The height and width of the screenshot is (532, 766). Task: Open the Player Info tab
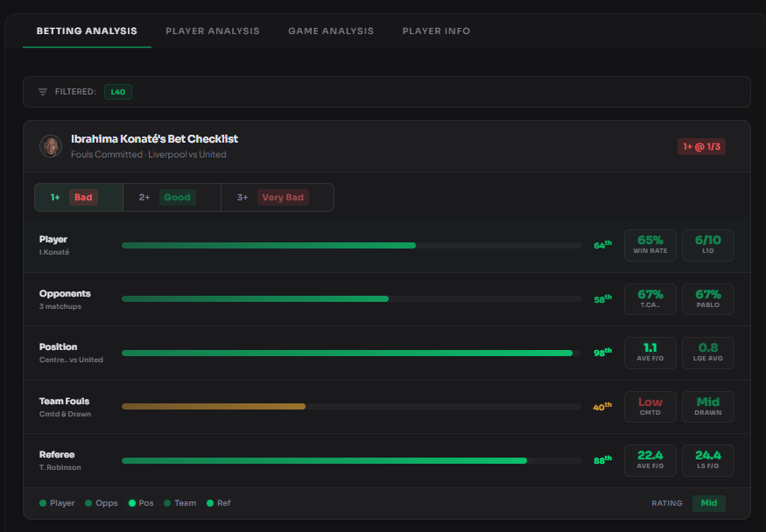click(x=436, y=31)
